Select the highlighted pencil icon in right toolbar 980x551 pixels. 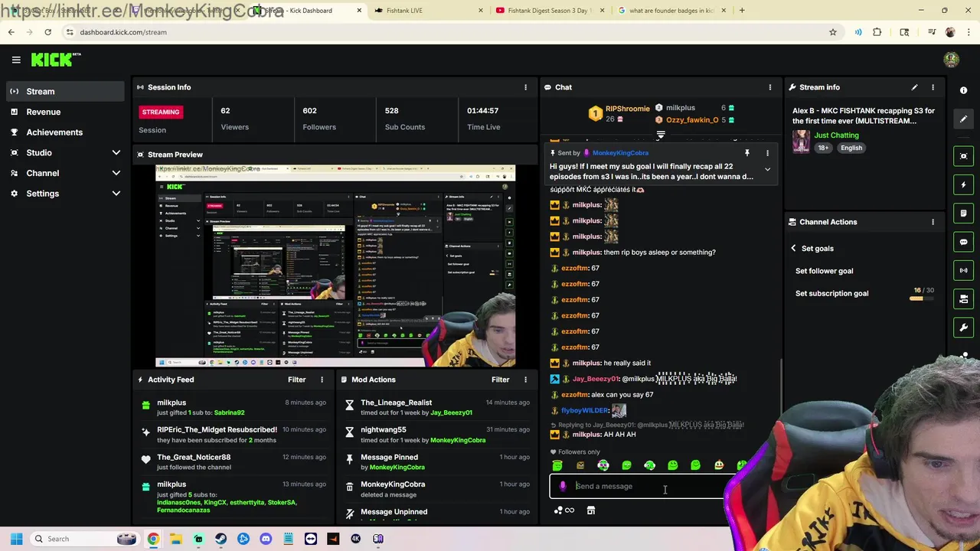(x=963, y=119)
